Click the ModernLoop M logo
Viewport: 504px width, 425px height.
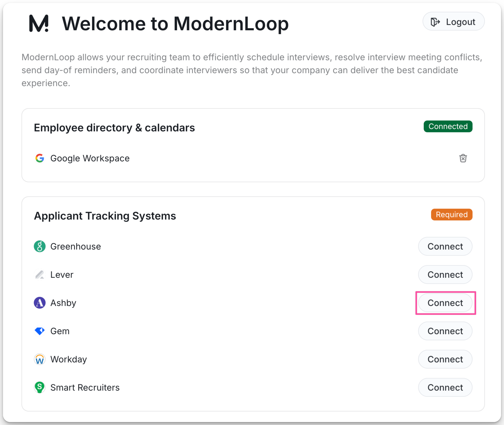coord(39,23)
